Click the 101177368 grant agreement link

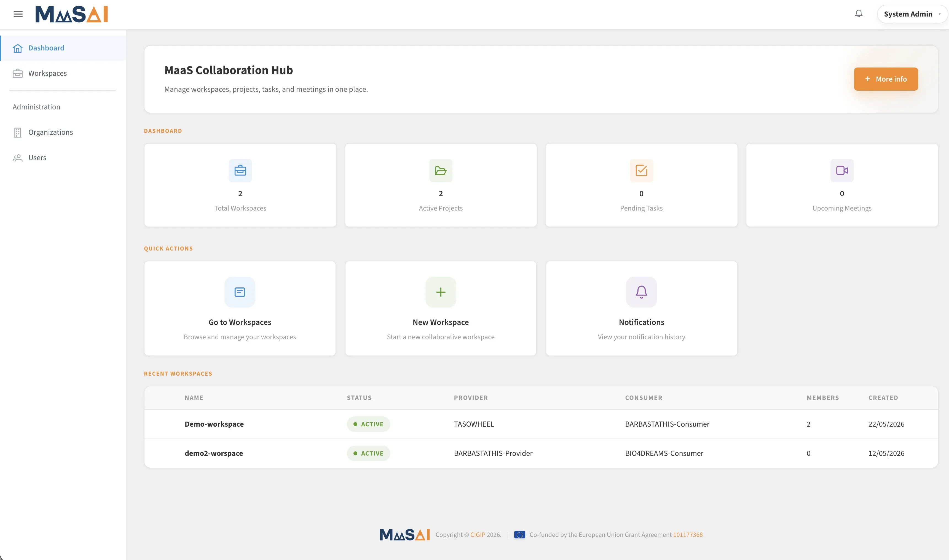688,535
